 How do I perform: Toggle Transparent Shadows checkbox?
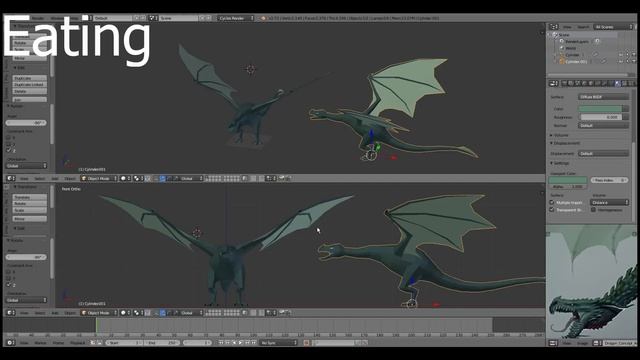552,210
